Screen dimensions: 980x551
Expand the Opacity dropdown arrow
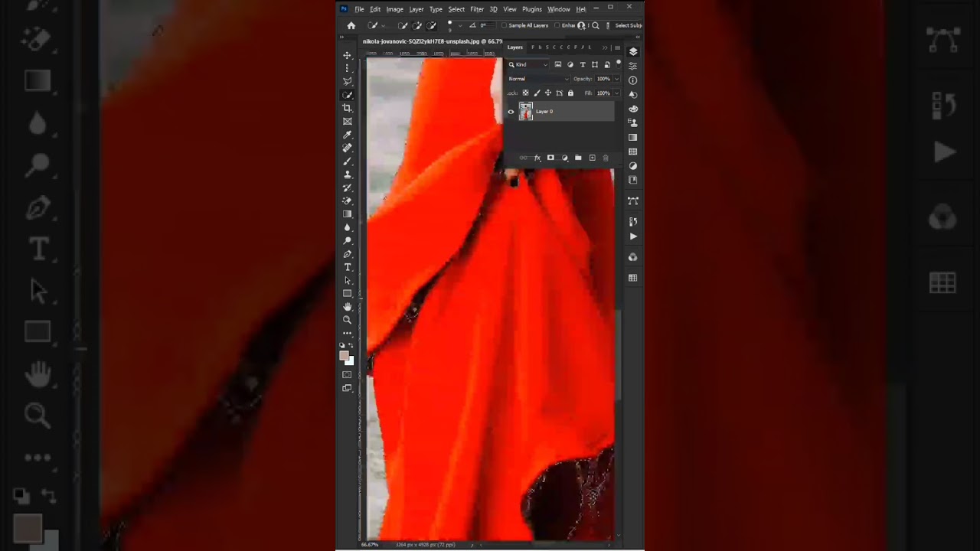pyautogui.click(x=616, y=79)
